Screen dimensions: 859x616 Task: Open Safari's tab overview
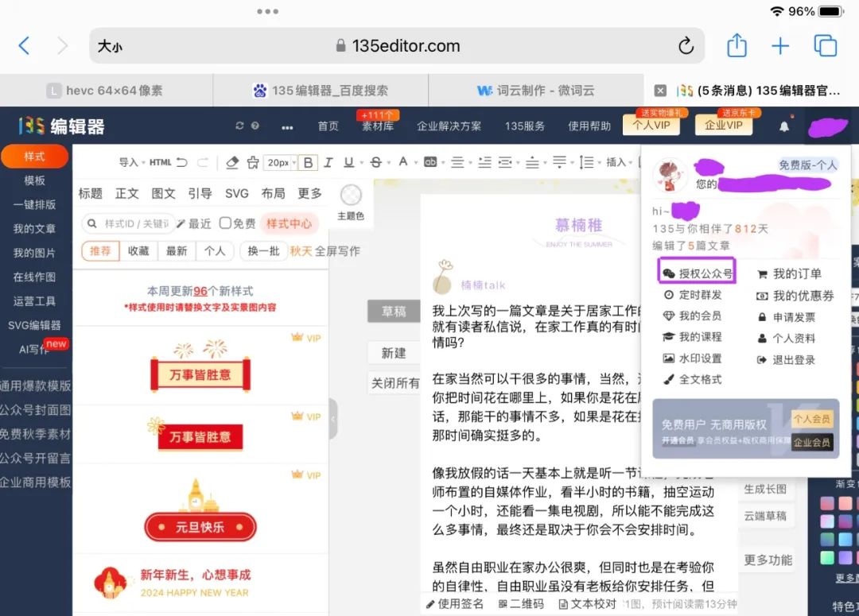pyautogui.click(x=826, y=46)
